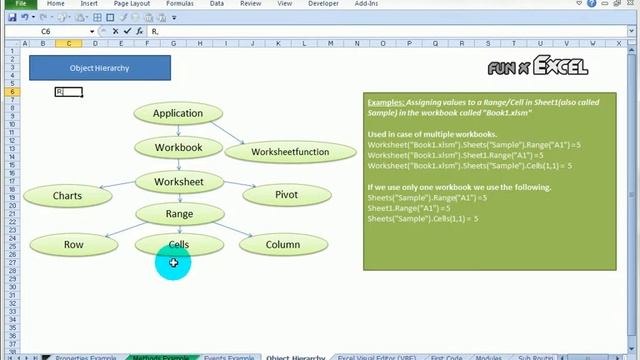Viewport: 640px width, 360px height.
Task: Click the greyed Format Painter brush icon
Action: click(x=123, y=18)
